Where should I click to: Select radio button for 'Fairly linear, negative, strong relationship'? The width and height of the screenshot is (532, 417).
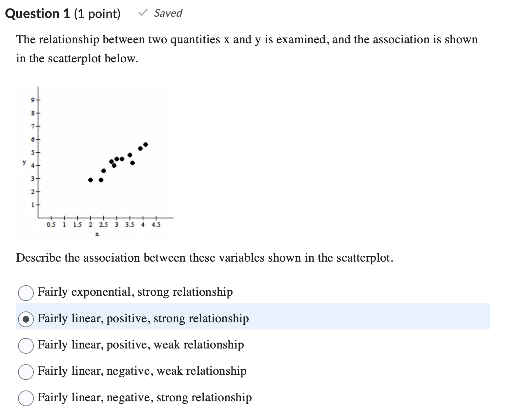tap(26, 398)
